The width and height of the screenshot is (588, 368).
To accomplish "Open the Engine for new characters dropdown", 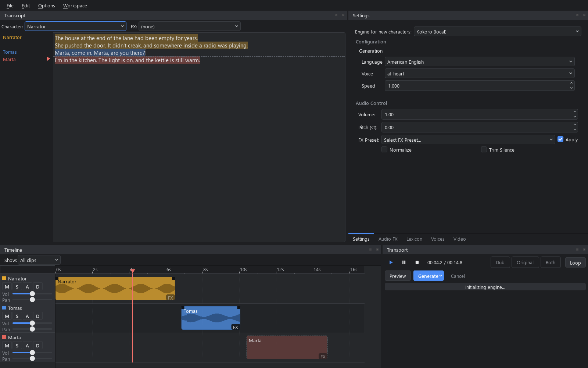I will (x=497, y=31).
